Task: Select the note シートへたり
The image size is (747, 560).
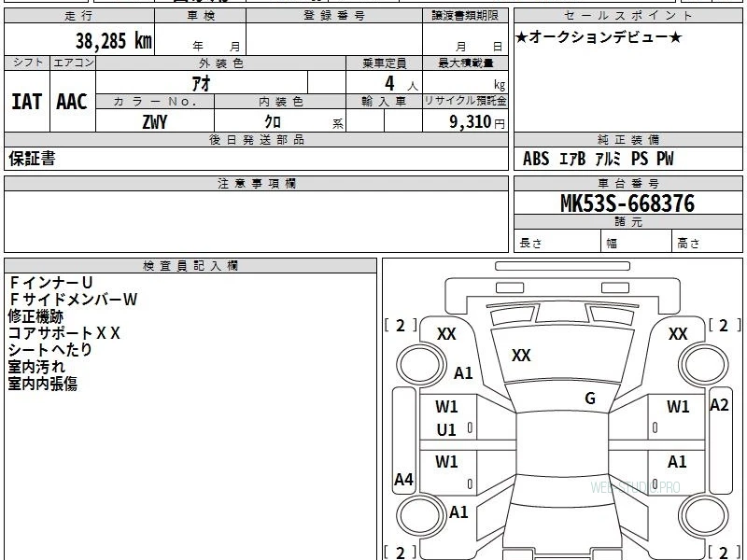Action: click(x=50, y=350)
